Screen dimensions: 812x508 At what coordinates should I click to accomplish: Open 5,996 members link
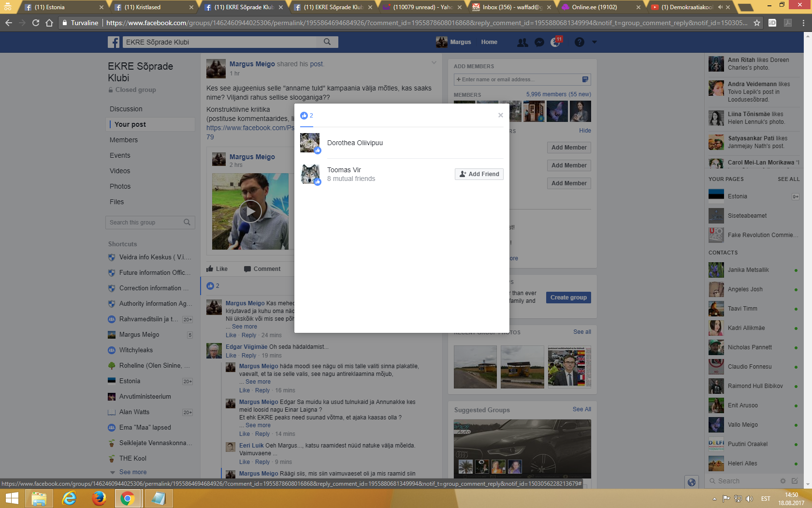tap(546, 94)
